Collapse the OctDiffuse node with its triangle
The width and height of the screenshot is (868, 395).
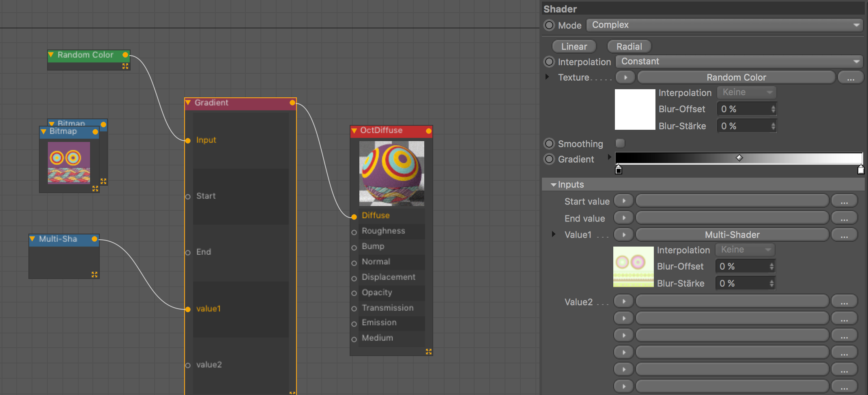point(354,131)
